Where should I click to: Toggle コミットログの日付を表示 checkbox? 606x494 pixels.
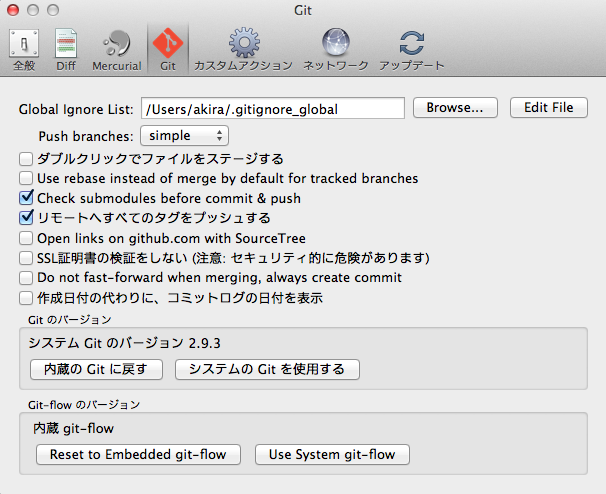click(26, 298)
